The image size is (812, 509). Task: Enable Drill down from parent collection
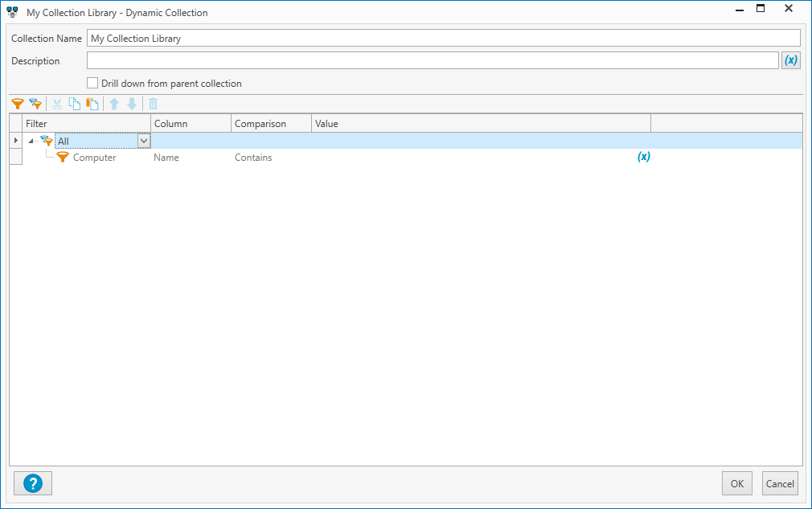coord(92,82)
